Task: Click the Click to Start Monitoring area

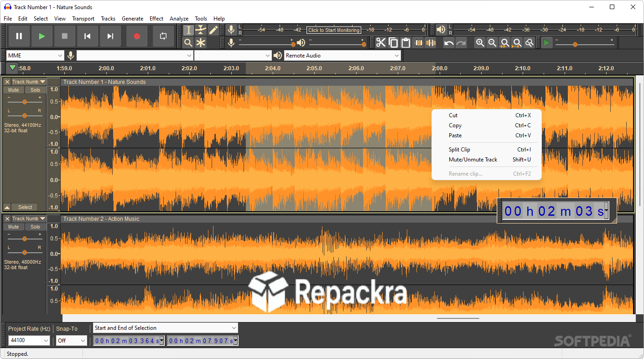Action: pyautogui.click(x=333, y=30)
